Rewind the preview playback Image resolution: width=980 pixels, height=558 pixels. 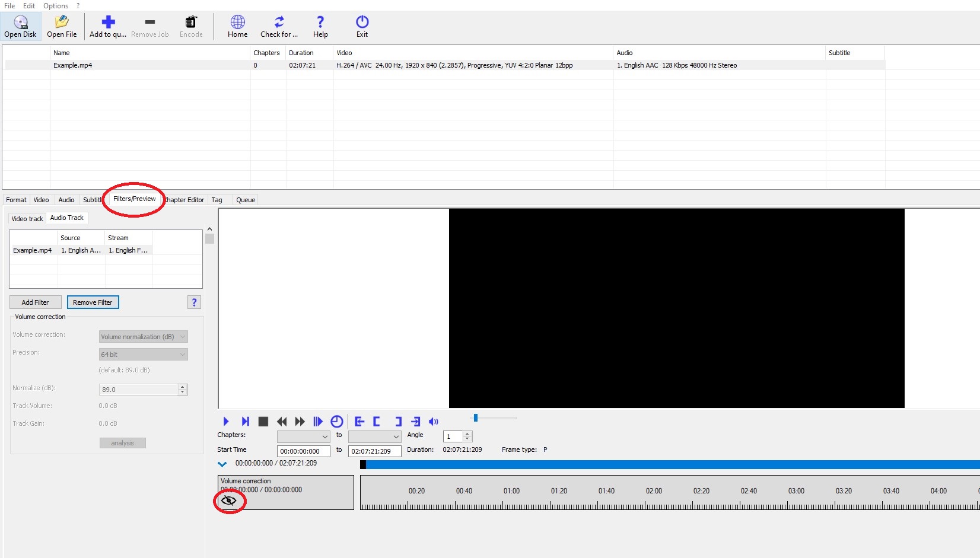tap(282, 422)
